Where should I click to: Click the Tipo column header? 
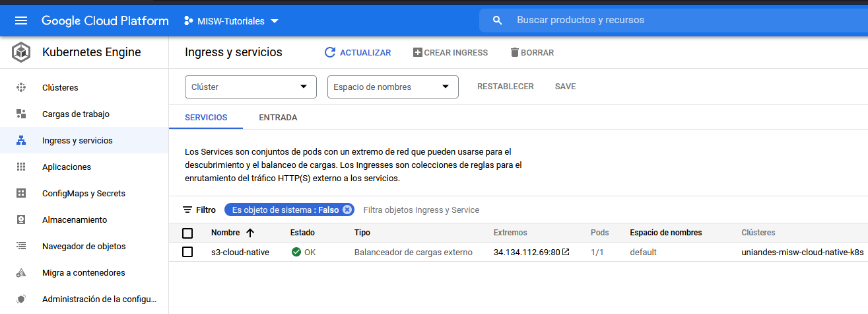[362, 233]
